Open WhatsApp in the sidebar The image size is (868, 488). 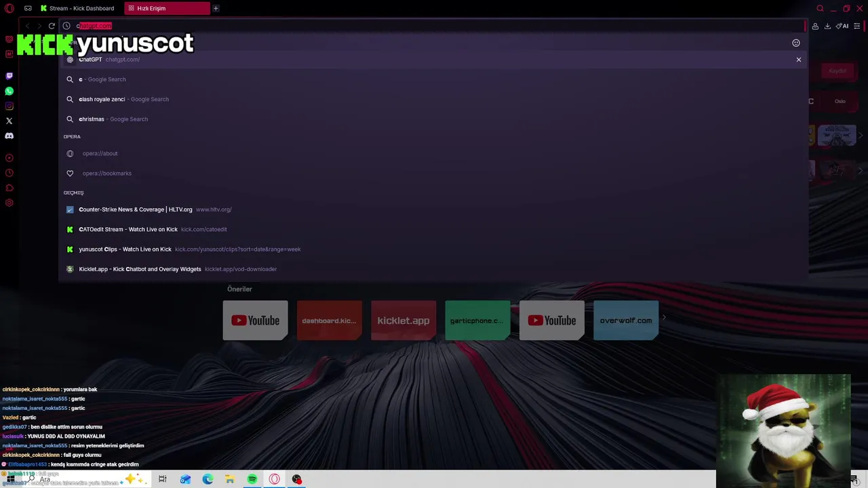tap(9, 91)
